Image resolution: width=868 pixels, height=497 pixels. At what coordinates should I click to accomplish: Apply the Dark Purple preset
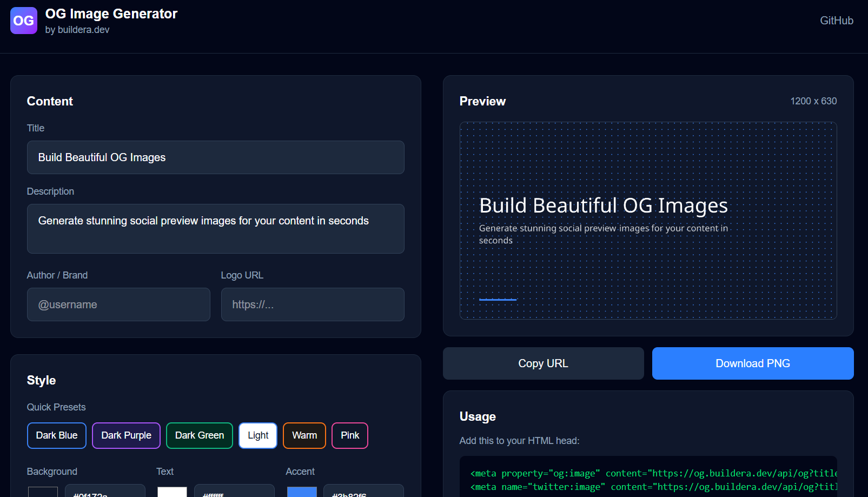coord(126,435)
